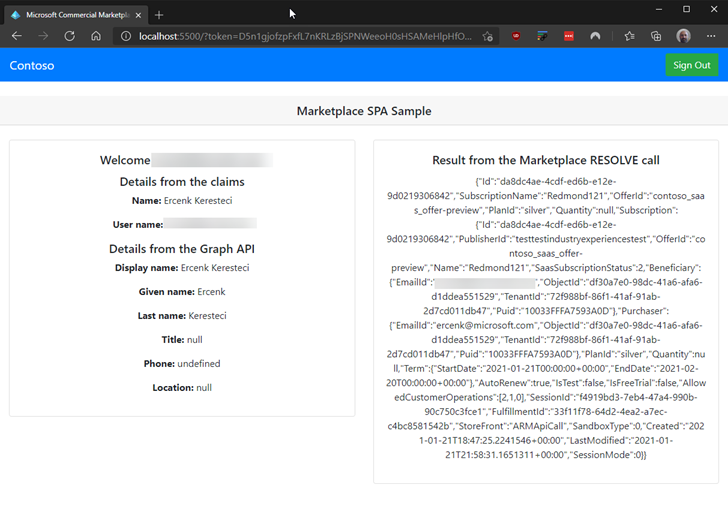Click the browser forward arrow

43,36
